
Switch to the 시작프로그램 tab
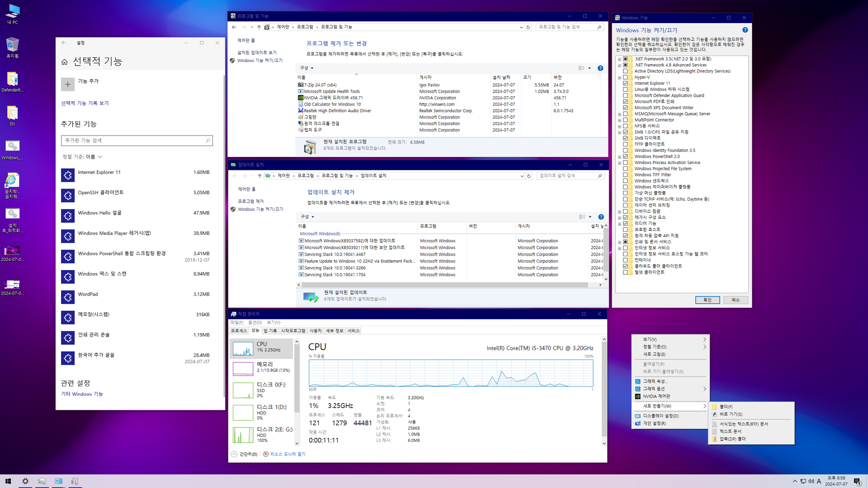pyautogui.click(x=293, y=331)
